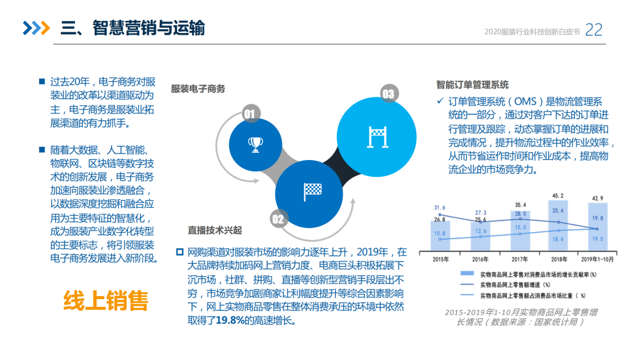644x363 pixels.
Task: Click the paragraph starting 过去20年，电子商务
Action: pyautogui.click(x=103, y=102)
